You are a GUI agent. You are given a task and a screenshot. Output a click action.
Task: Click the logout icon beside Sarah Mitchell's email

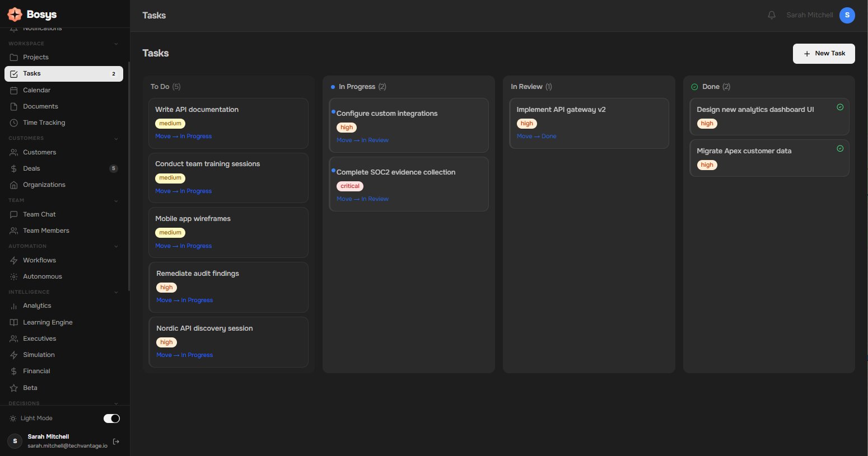(x=116, y=441)
